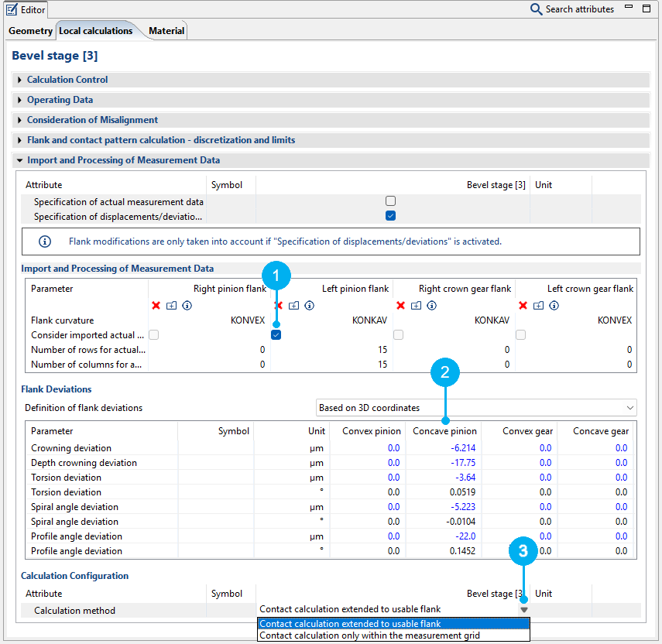Show info for Right crown gear flank

(x=431, y=306)
